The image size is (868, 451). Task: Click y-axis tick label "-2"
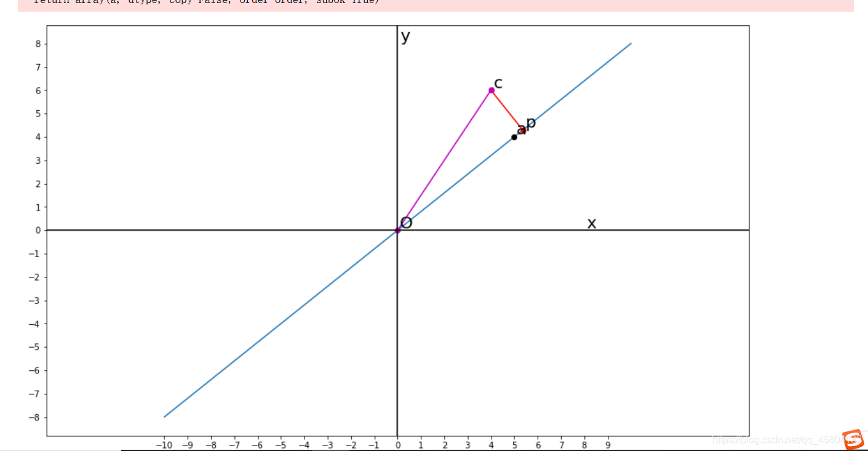[x=35, y=277]
